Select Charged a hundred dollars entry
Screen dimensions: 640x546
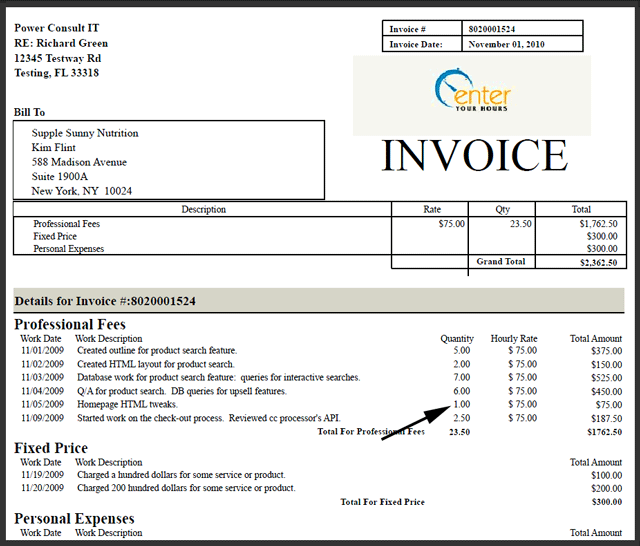coord(181,475)
